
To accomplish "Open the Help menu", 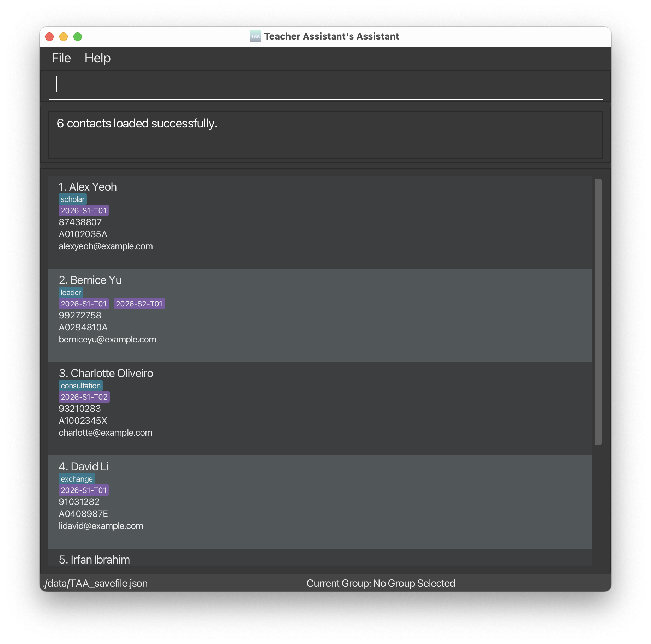I will click(97, 58).
